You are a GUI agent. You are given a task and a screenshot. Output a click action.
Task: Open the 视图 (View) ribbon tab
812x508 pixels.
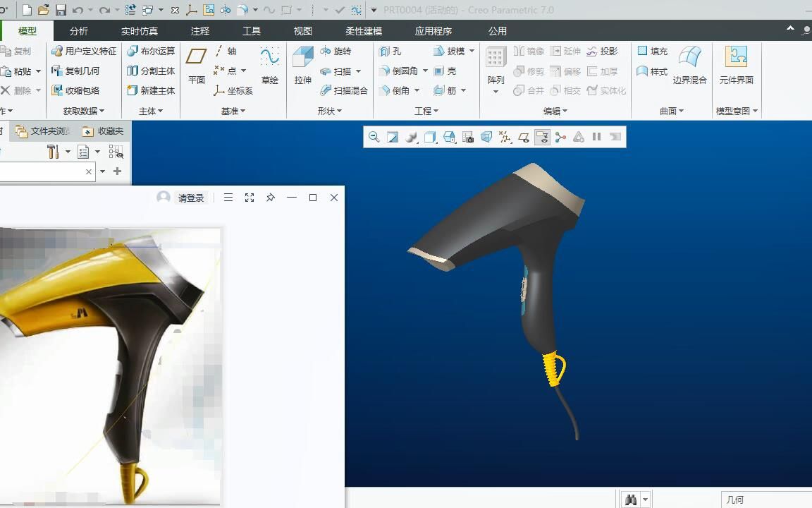302,30
